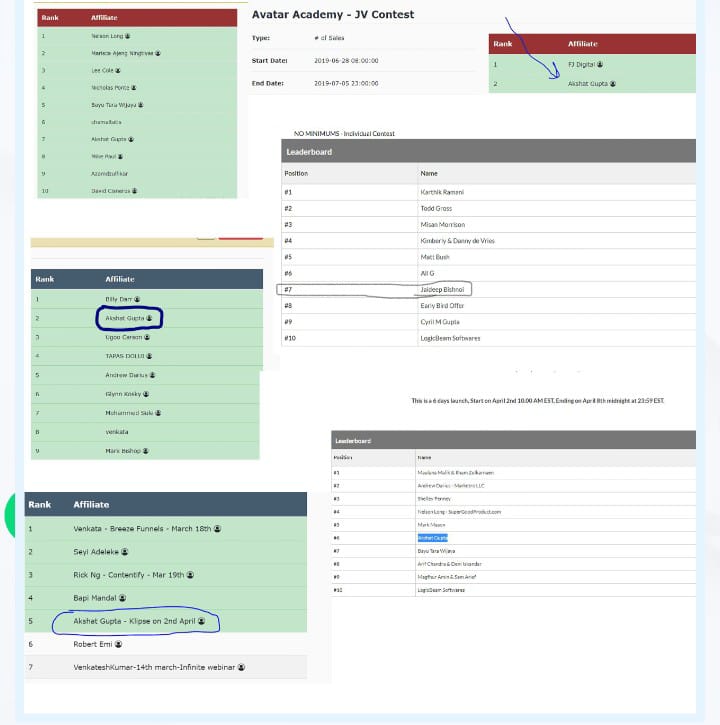Select the 'Karthik Ramani' leaderboard name

(x=442, y=192)
